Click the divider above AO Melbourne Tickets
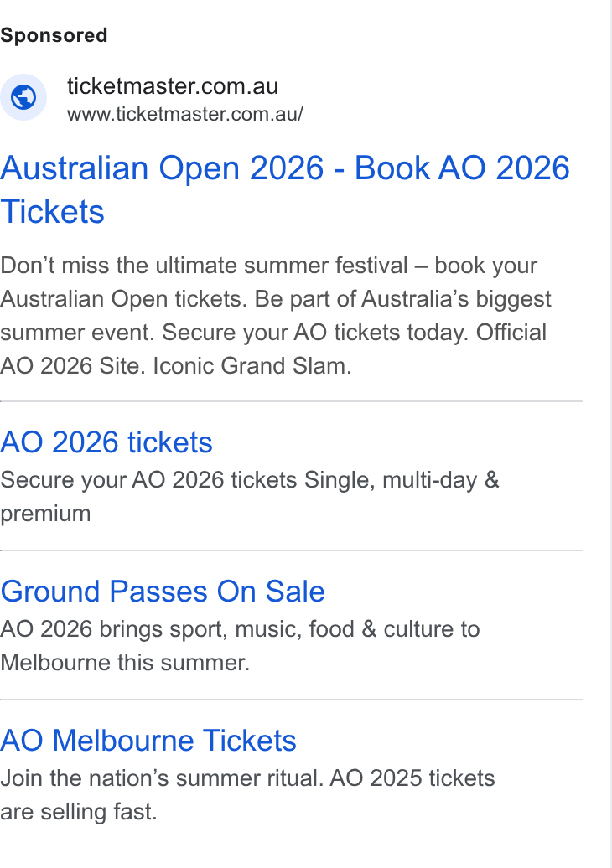Image resolution: width=612 pixels, height=868 pixels. 291,700
